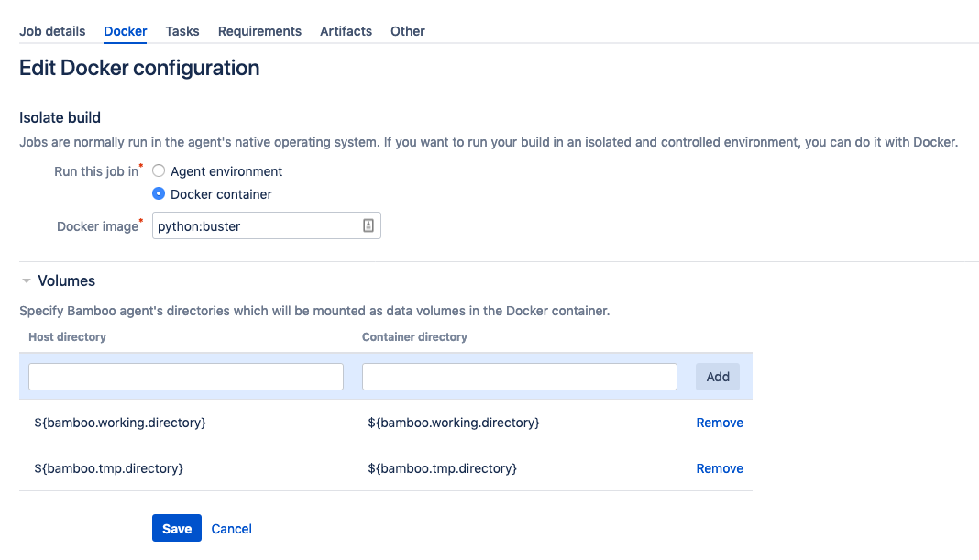The height and width of the screenshot is (560, 979).
Task: Go to the Requirements tab
Action: [x=259, y=31]
